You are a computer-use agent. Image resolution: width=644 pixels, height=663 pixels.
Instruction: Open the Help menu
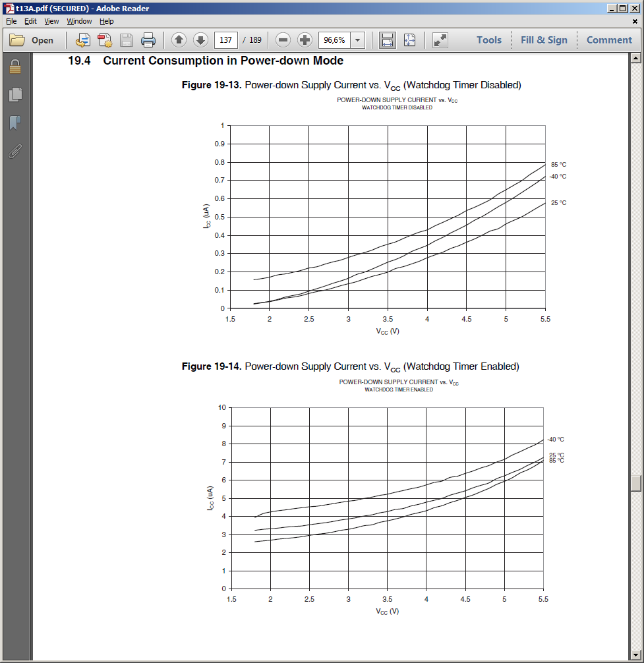(107, 21)
